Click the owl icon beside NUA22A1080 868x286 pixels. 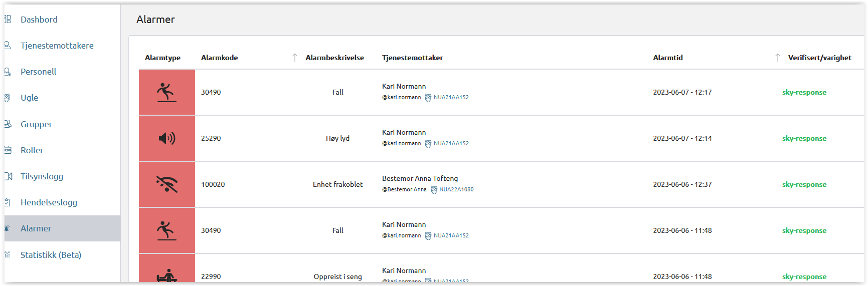pyautogui.click(x=434, y=190)
